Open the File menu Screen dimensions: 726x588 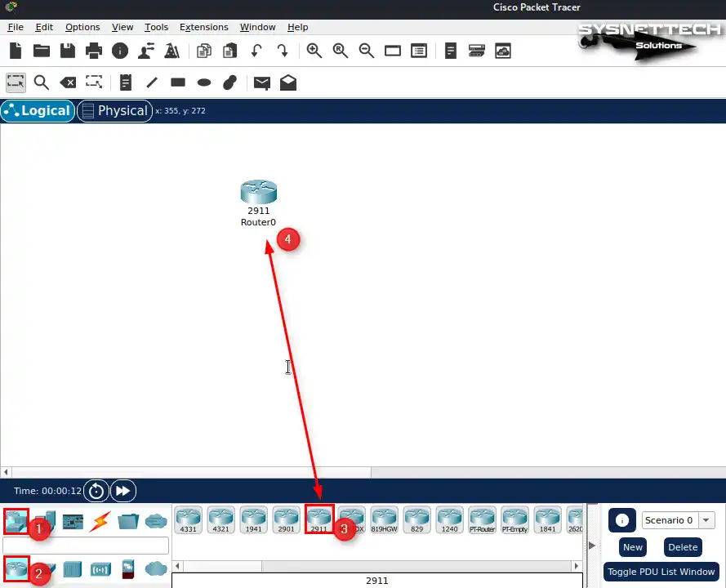click(16, 27)
